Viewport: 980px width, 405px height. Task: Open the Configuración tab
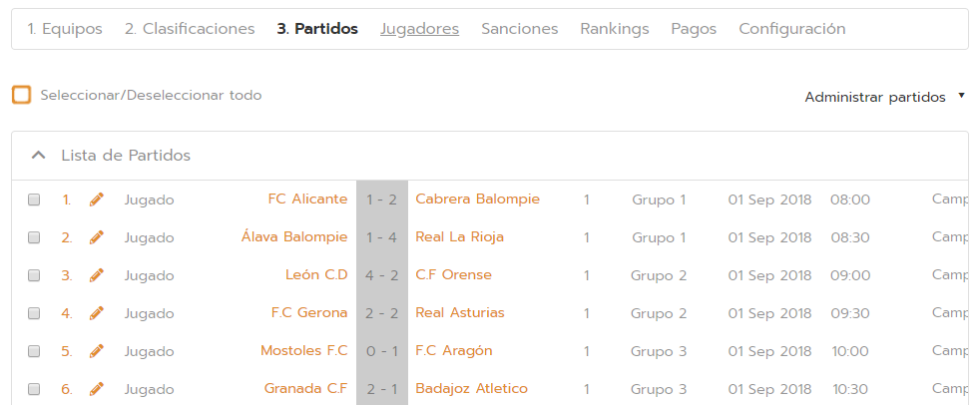(791, 29)
